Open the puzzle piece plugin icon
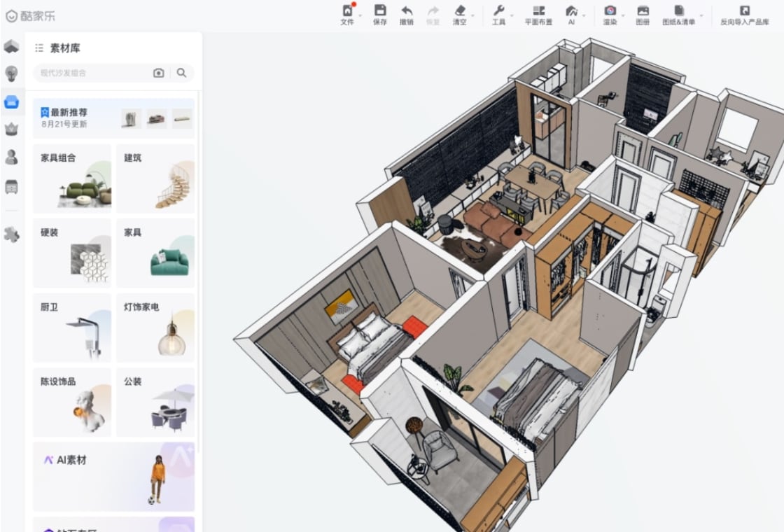This screenshot has width=784, height=532. tap(11, 234)
